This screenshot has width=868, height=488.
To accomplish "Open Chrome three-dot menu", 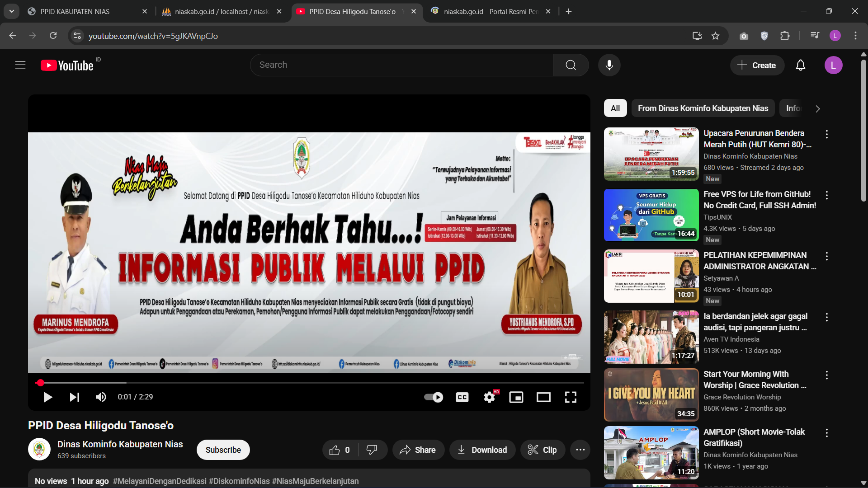I will point(855,36).
